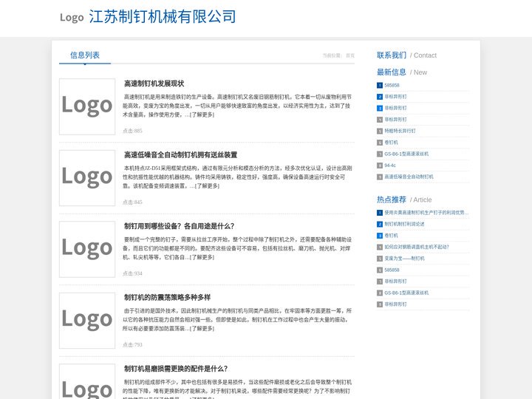This screenshot has width=532, height=399.
Task: Open the thumbnail for 高速低噪音全自动制钉机拥有送丝装置
Action: click(87, 178)
